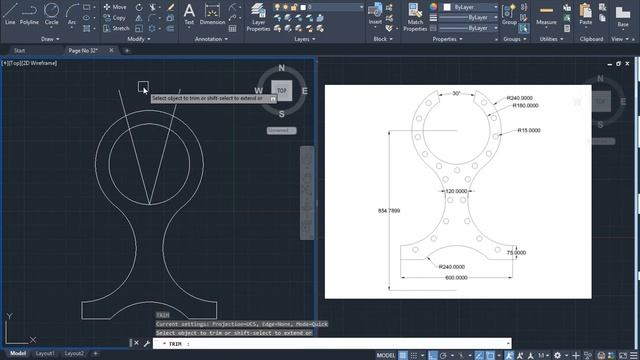Select the Circle tool
Screen dimensions: 640x360
click(x=51, y=14)
